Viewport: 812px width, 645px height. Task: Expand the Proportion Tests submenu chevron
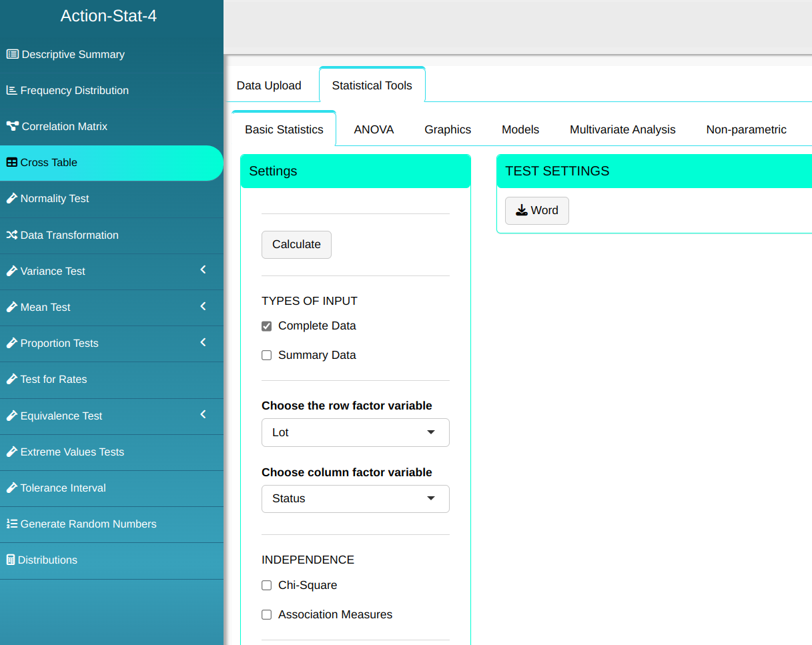tap(203, 342)
